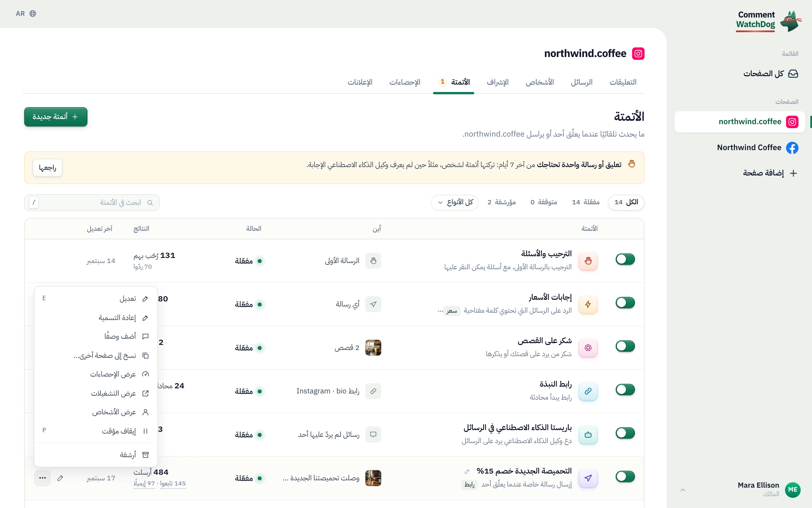
Task: Choose أضف وصفًا from the context menu
Action: tap(96, 336)
